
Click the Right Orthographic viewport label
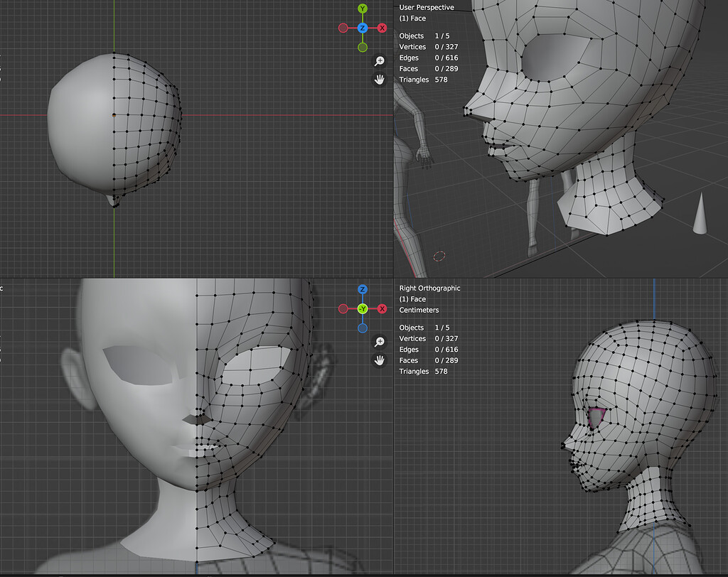pyautogui.click(x=429, y=288)
